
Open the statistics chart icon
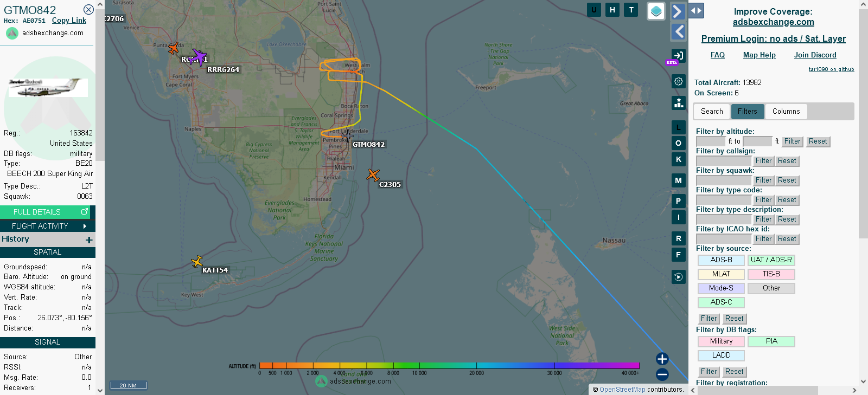[679, 103]
